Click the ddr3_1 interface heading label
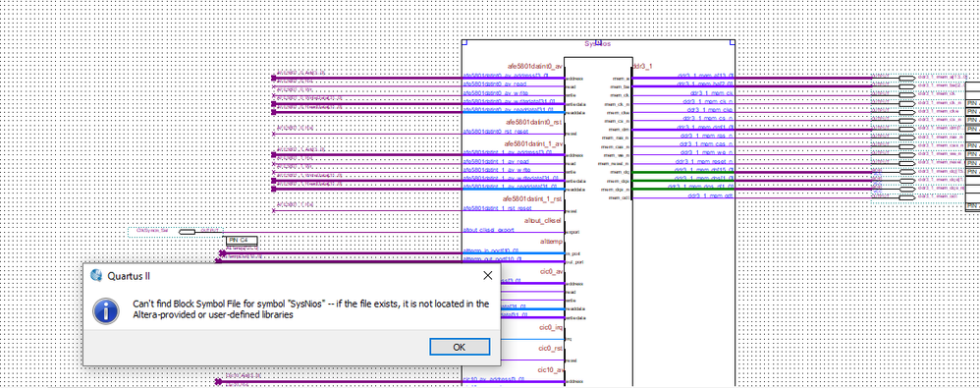 (643, 66)
